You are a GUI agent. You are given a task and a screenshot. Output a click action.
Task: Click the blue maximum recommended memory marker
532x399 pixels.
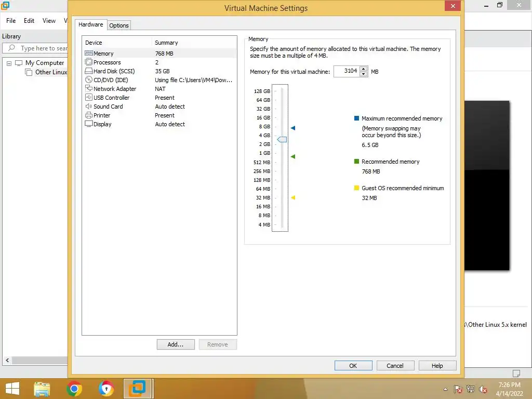pos(293,128)
